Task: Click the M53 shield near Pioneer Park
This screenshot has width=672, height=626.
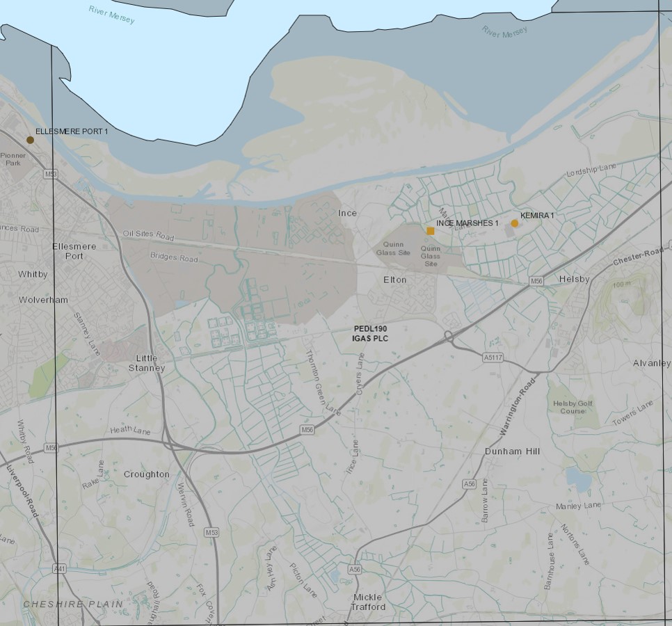Action: click(x=50, y=174)
